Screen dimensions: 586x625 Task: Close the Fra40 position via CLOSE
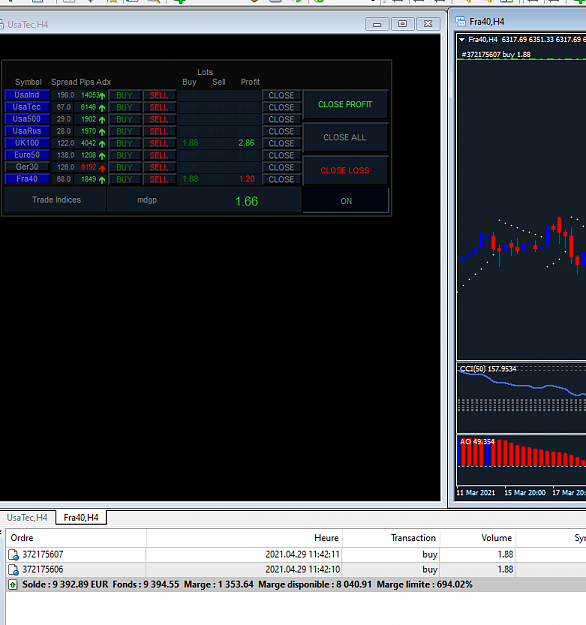(x=281, y=179)
